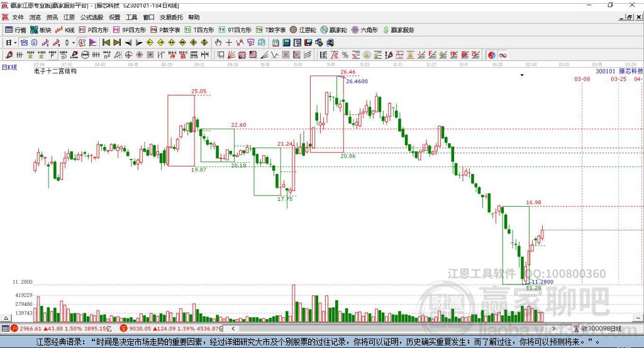Open the P数字表 tool
Screen dimensions: 644x348
(165, 30)
